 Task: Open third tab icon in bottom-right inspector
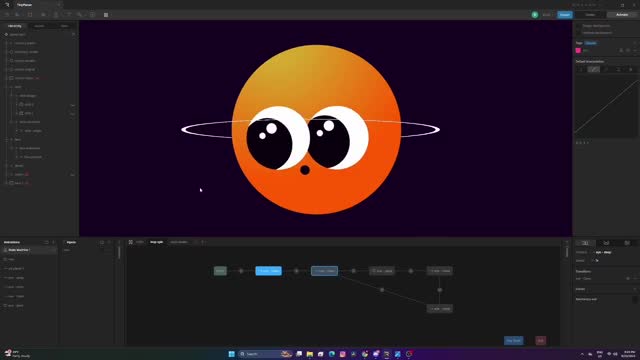pyautogui.click(x=627, y=243)
